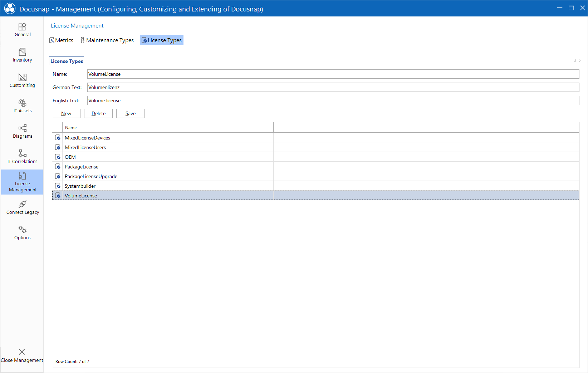Open the IT Correlations section icon
588x373 pixels.
click(22, 153)
